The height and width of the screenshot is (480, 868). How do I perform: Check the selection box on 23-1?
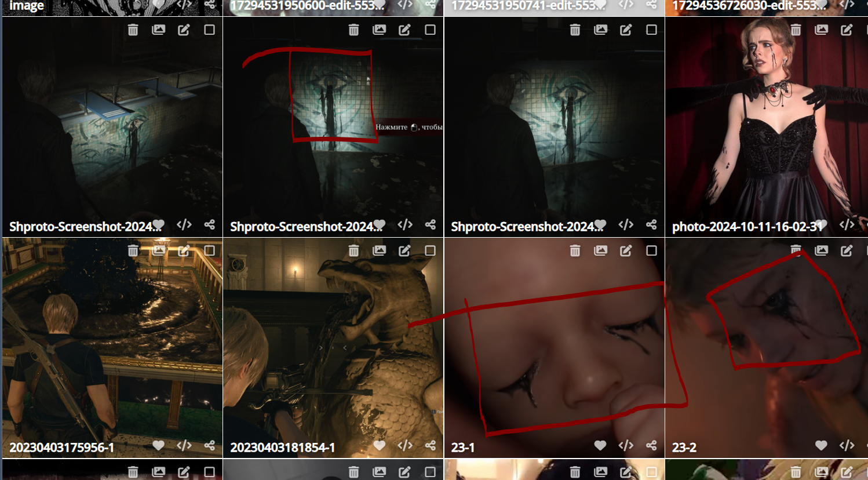tap(651, 250)
